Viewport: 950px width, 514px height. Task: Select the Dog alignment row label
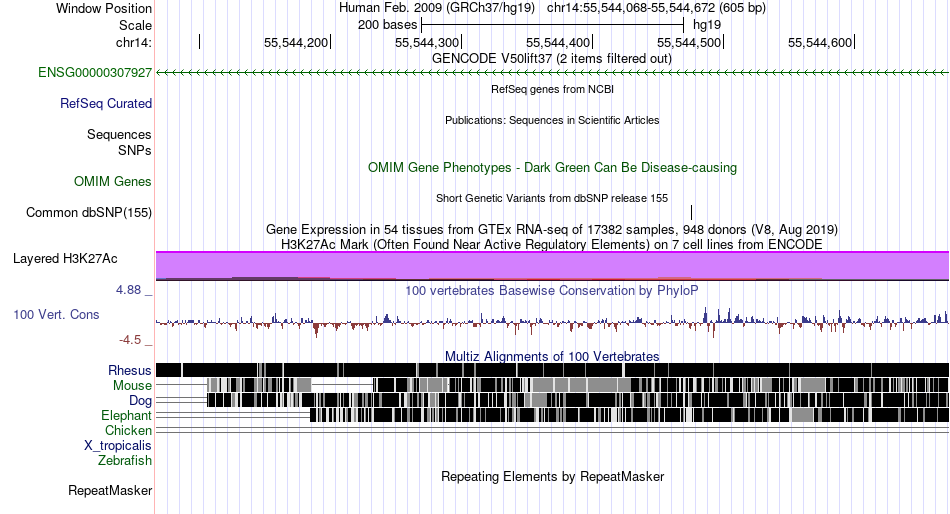140,401
